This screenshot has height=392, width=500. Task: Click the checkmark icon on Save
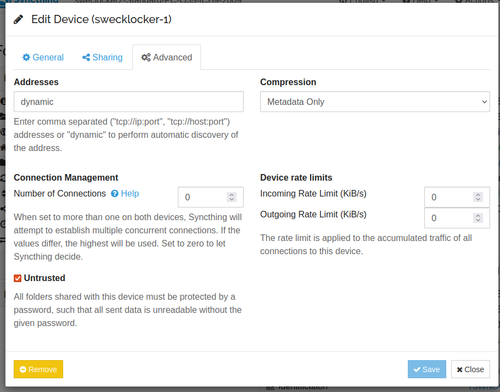point(417,370)
